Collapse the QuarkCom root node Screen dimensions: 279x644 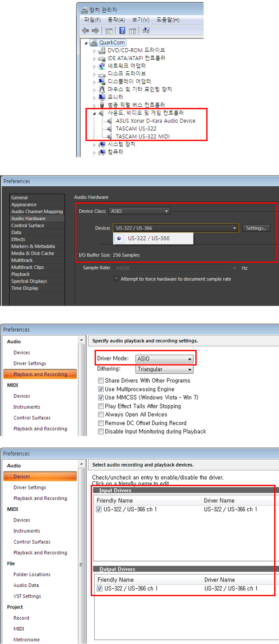point(86,43)
